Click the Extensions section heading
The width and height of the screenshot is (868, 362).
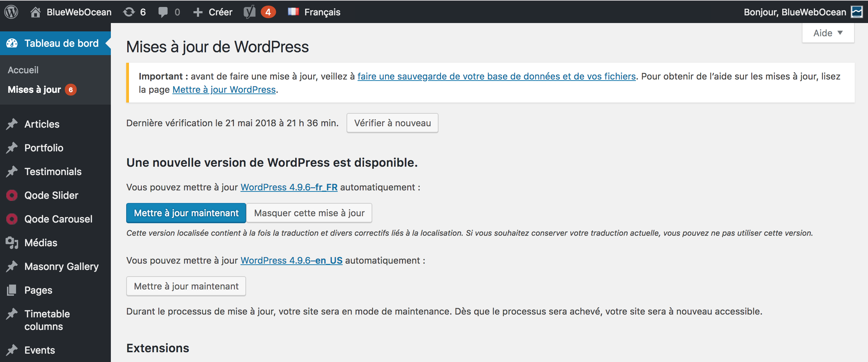pos(158,348)
